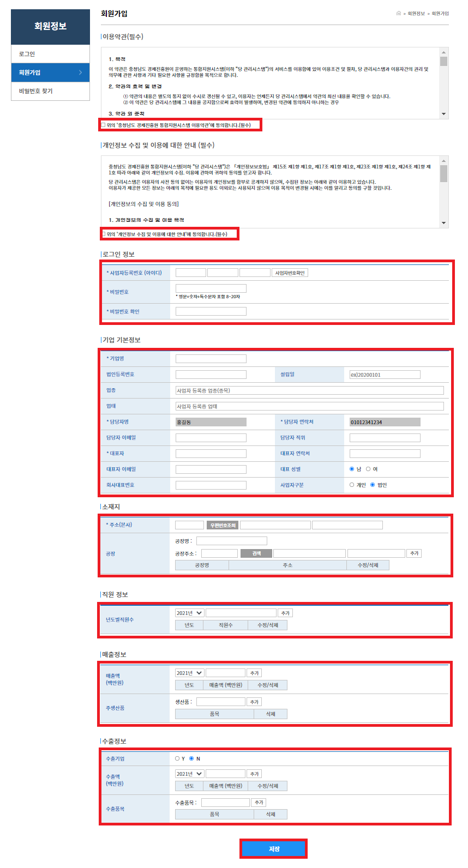Open 비밀번호 찾기 in the sidebar menu
Image resolution: width=468 pixels, height=868 pixels.
click(x=50, y=91)
